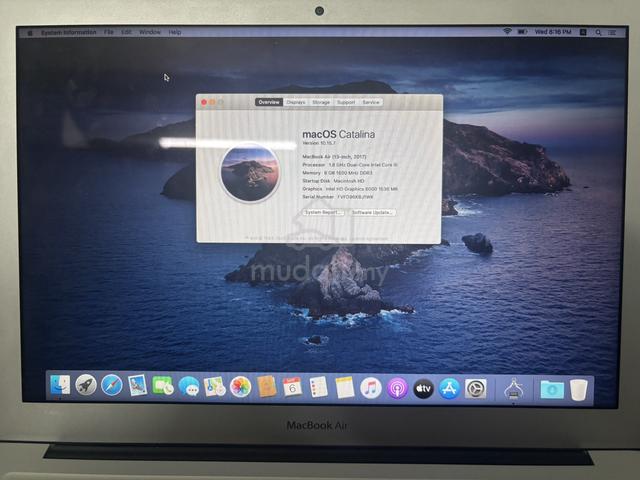Click the Software Update button
The image size is (640, 480).
pos(372,212)
